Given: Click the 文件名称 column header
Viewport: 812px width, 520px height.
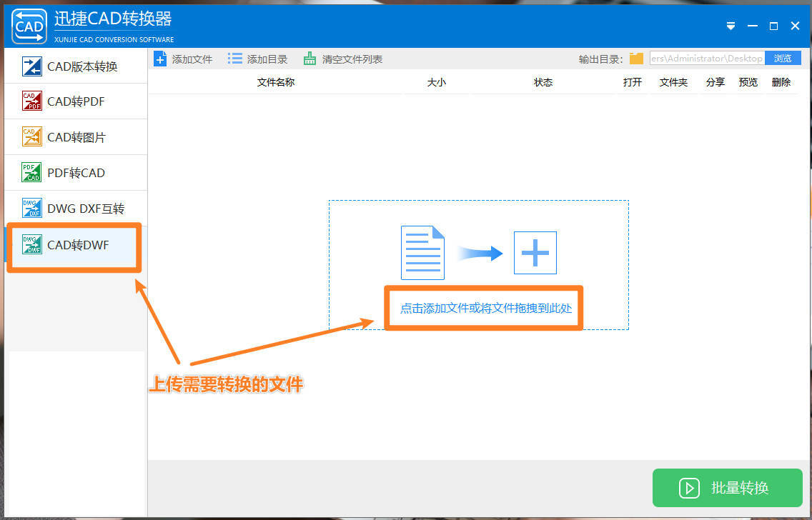Looking at the screenshot, I should pyautogui.click(x=275, y=82).
